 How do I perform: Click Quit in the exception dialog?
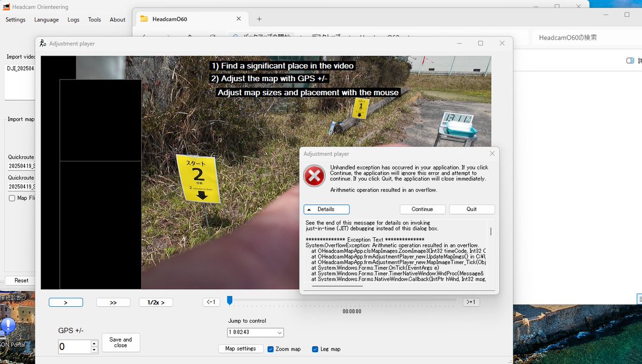tap(472, 209)
